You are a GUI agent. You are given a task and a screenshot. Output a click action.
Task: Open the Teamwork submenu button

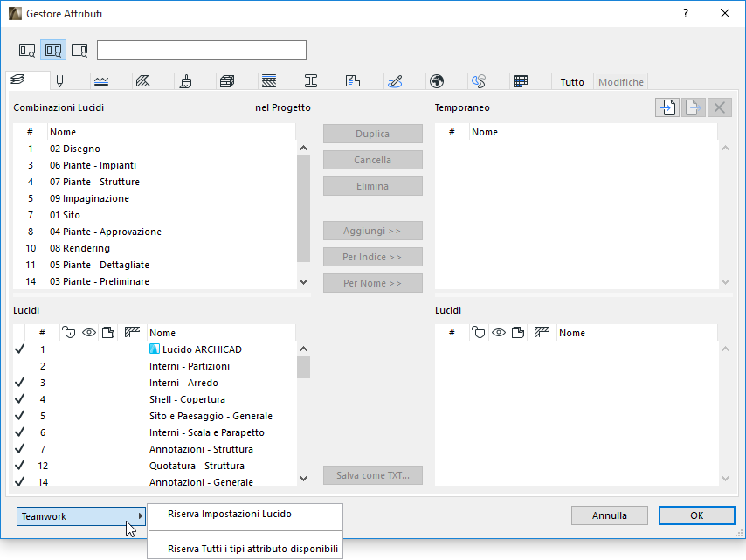81,516
